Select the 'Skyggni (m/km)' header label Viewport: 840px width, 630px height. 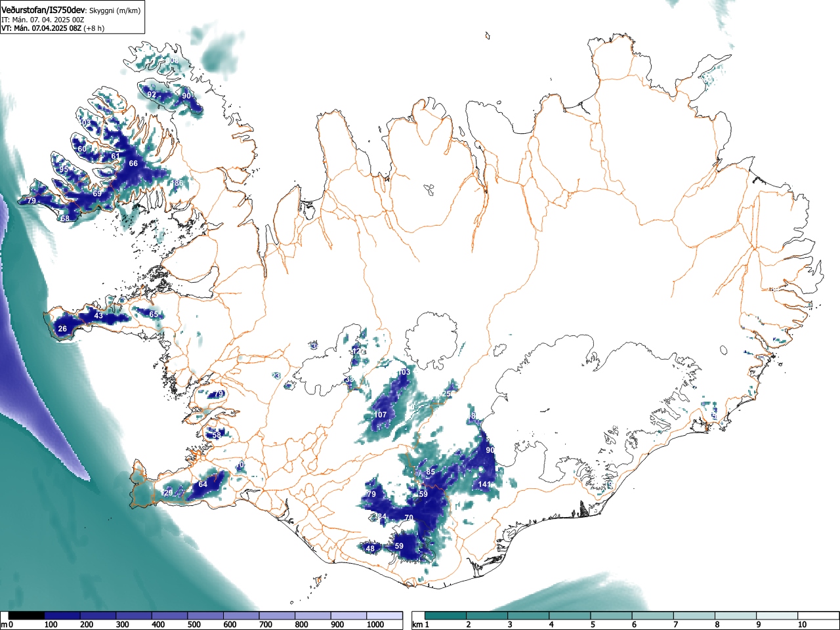[115, 10]
